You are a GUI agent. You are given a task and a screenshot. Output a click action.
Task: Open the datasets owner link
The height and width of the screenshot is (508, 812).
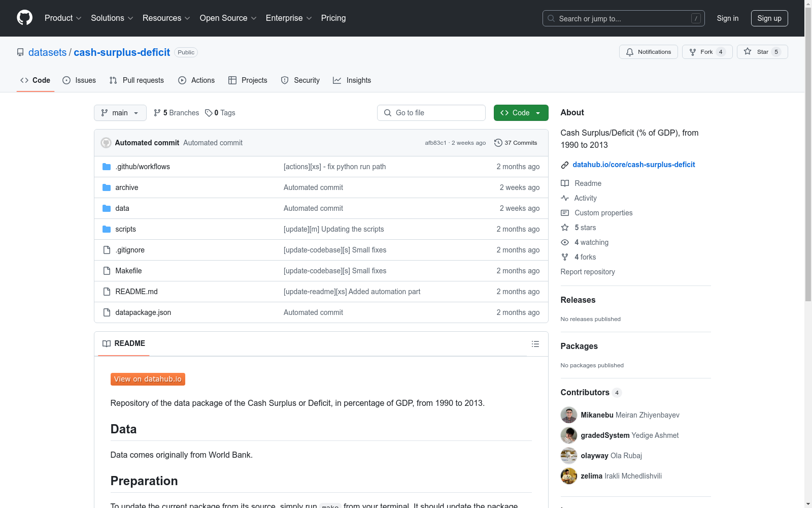47,52
